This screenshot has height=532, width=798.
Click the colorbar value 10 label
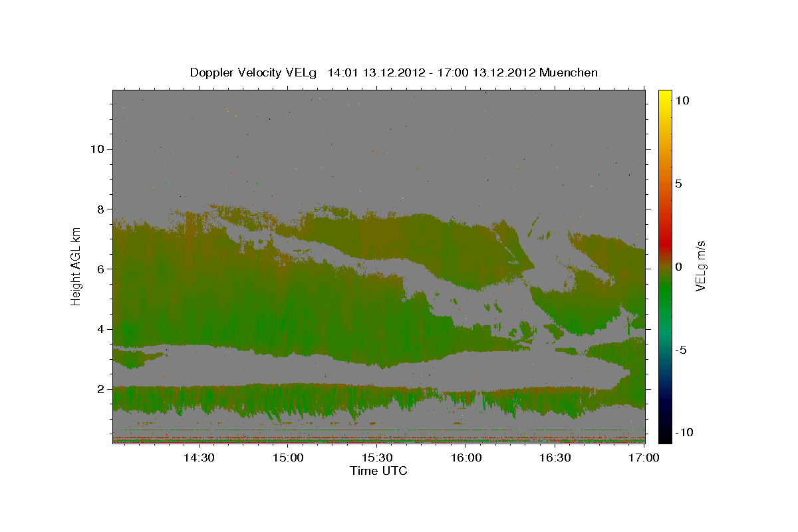click(683, 100)
